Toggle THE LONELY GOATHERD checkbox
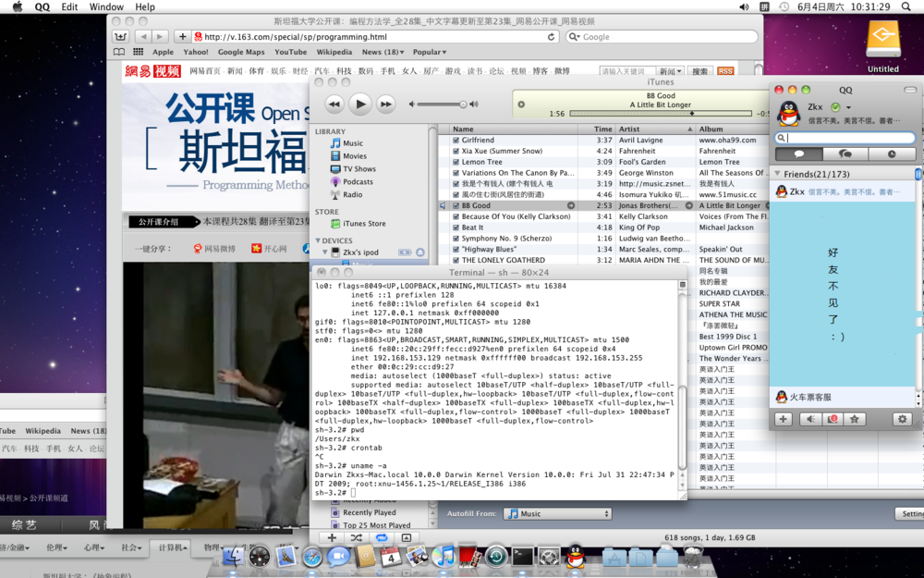The width and height of the screenshot is (924, 578). tap(456, 260)
